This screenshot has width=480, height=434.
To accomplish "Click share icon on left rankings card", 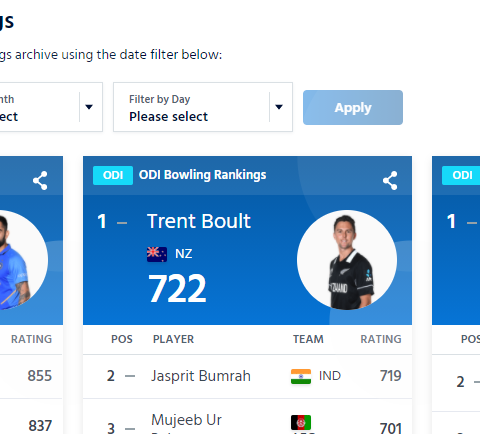I will (x=40, y=181).
